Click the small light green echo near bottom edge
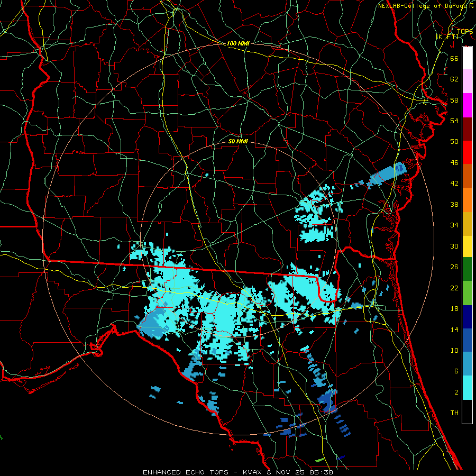476x476 pixels. [319, 460]
